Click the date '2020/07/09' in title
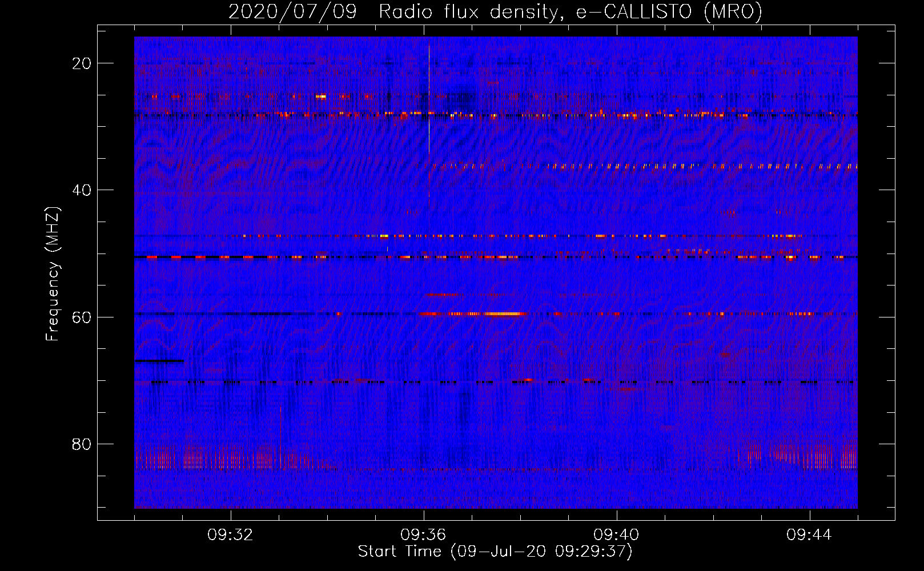 (x=292, y=11)
